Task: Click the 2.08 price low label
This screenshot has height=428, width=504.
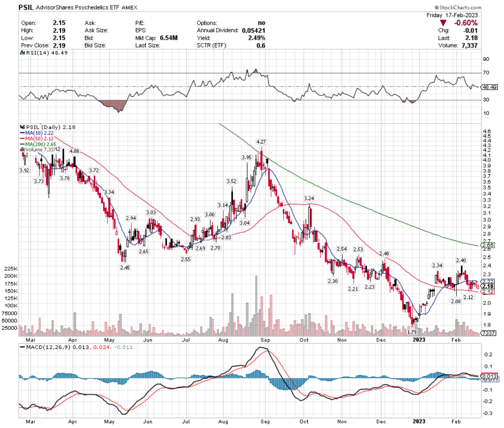Action: point(456,301)
